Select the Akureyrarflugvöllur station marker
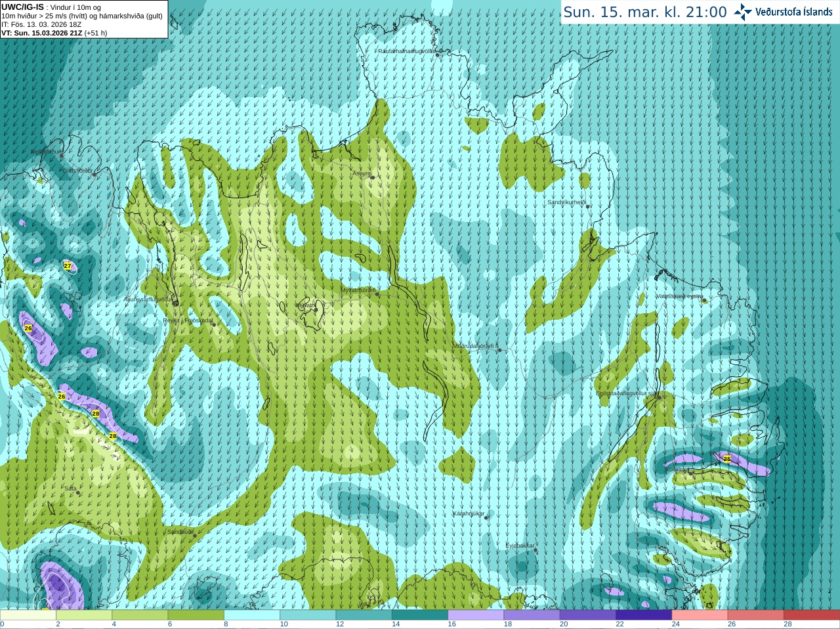Image resolution: width=840 pixels, height=629 pixels. coord(175,303)
